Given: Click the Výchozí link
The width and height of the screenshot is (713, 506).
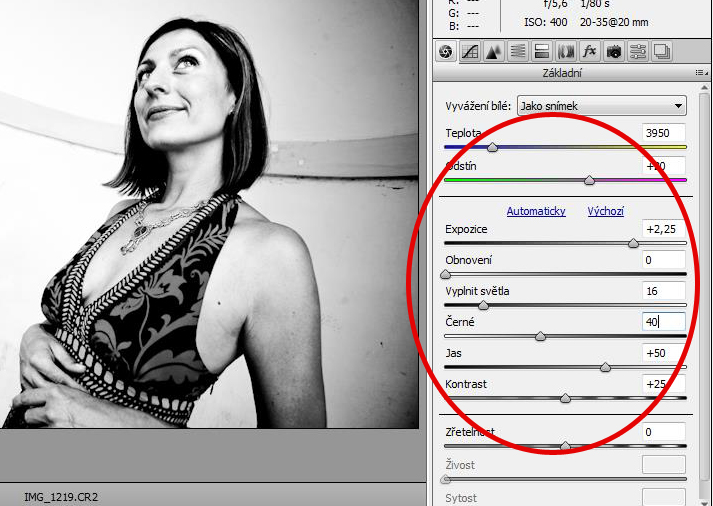Looking at the screenshot, I should 606,211.
